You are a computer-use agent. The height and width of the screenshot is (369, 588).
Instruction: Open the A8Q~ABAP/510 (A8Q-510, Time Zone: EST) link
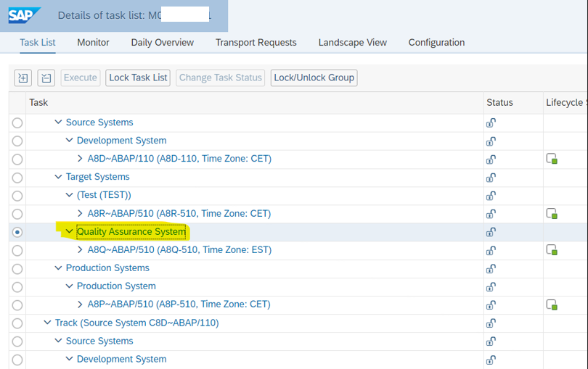pyautogui.click(x=179, y=250)
